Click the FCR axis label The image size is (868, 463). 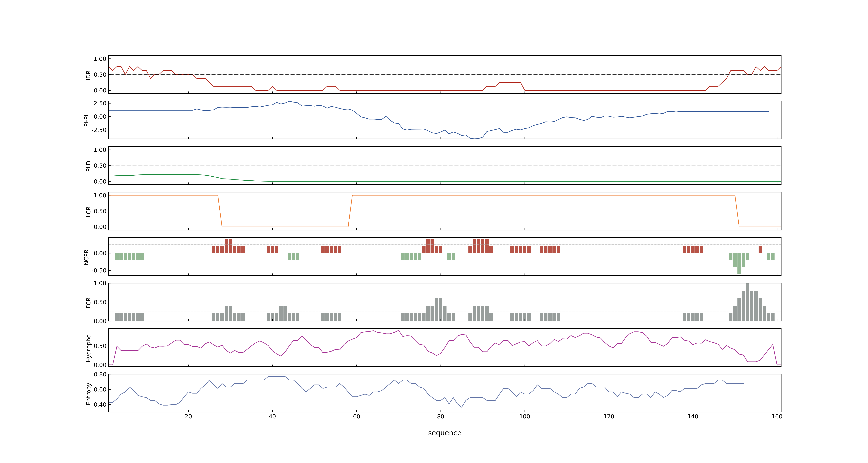point(88,303)
